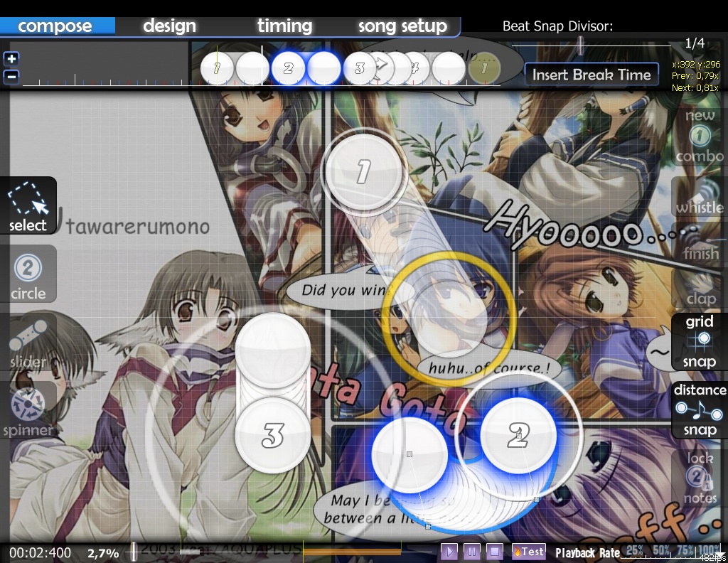Play the song from the bottom controls

(x=449, y=552)
